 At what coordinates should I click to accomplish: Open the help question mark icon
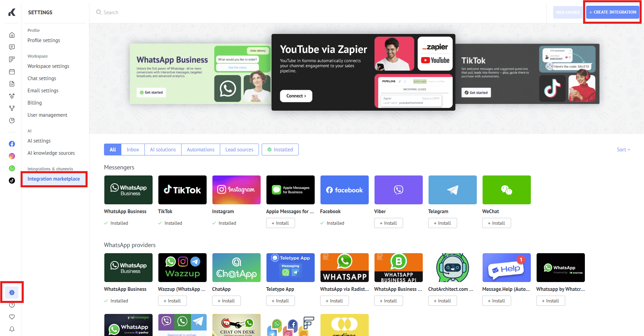point(12,305)
